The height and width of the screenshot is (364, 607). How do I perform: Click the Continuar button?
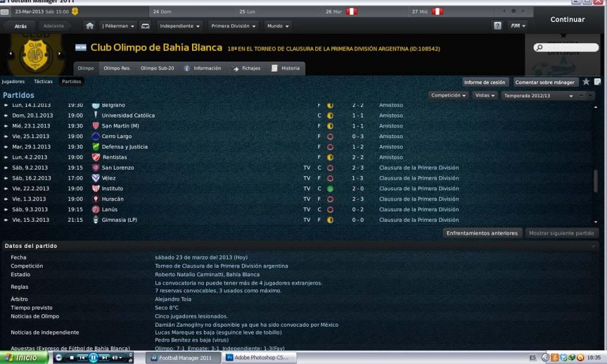pyautogui.click(x=567, y=20)
